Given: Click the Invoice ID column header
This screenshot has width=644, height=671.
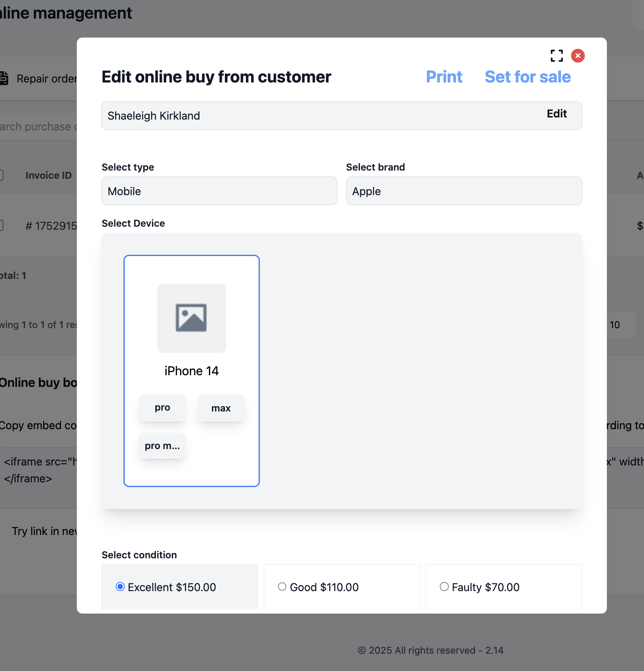Looking at the screenshot, I should pyautogui.click(x=48, y=175).
